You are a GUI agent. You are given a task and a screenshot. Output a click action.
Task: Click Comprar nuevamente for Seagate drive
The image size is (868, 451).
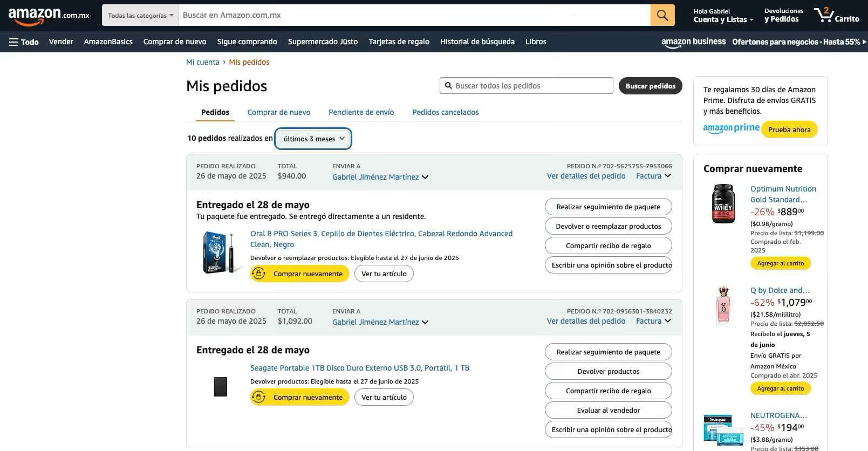tap(300, 397)
